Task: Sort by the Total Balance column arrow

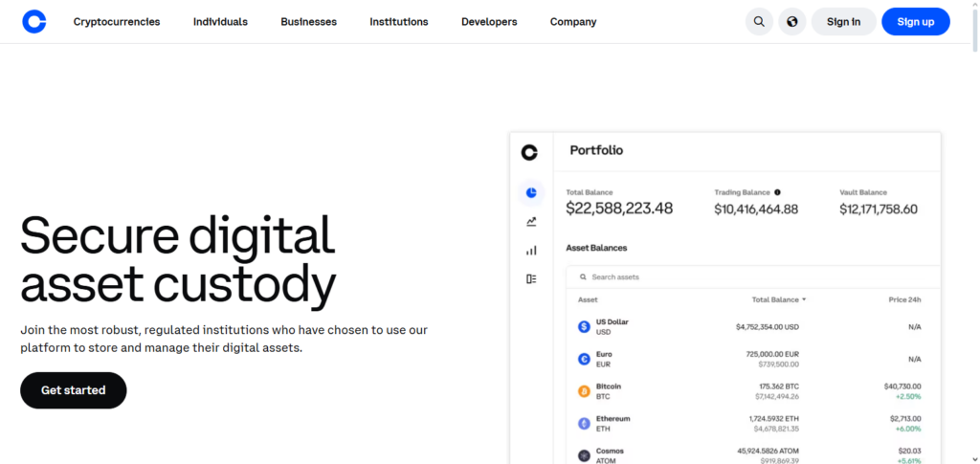Action: (x=804, y=299)
